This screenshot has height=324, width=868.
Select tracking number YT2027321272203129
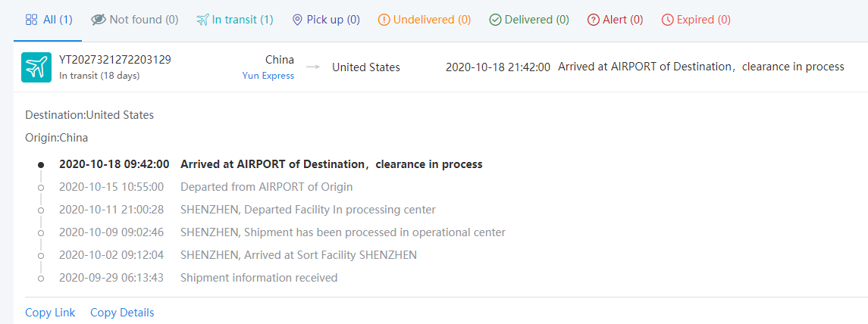tap(115, 60)
